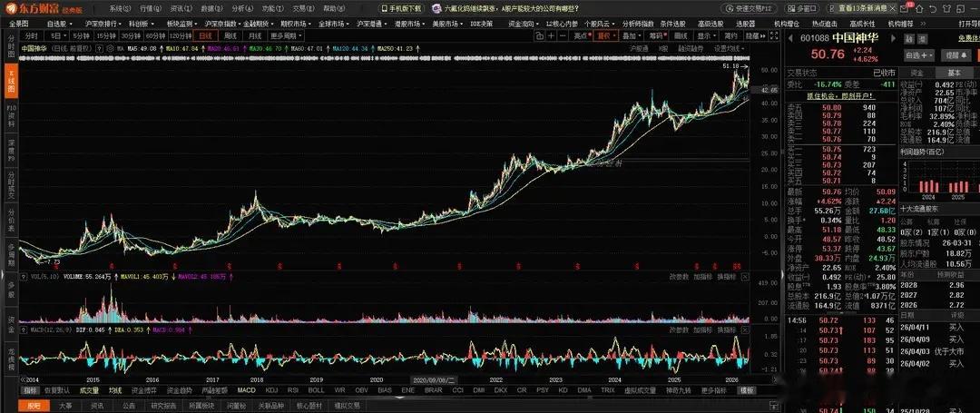Click stock code 601088
This screenshot has width=980, height=413.
click(814, 38)
